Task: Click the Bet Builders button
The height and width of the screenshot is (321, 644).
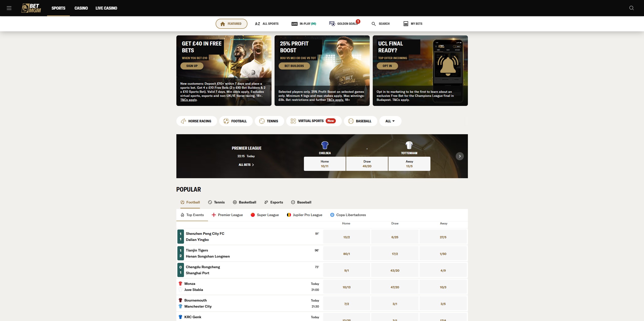Action: 294,66
